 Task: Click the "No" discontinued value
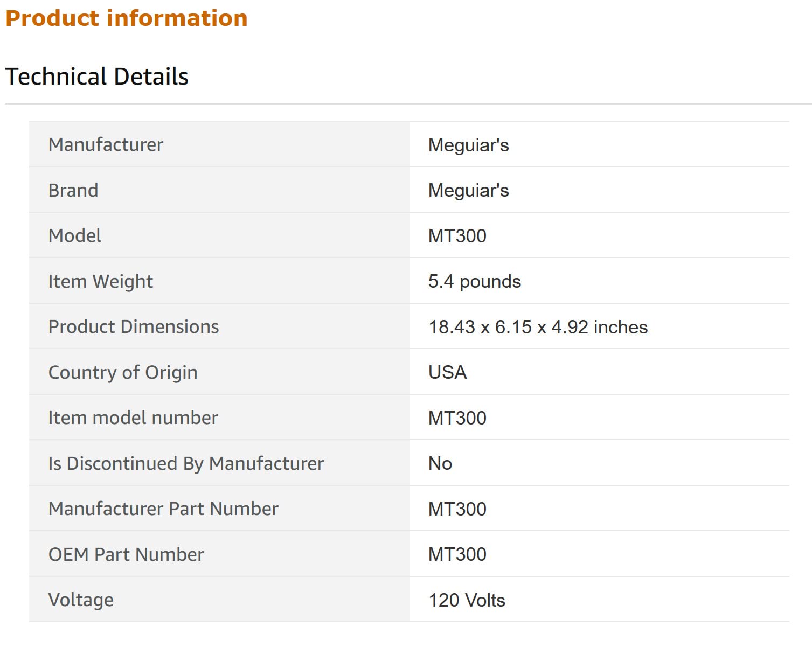(440, 463)
